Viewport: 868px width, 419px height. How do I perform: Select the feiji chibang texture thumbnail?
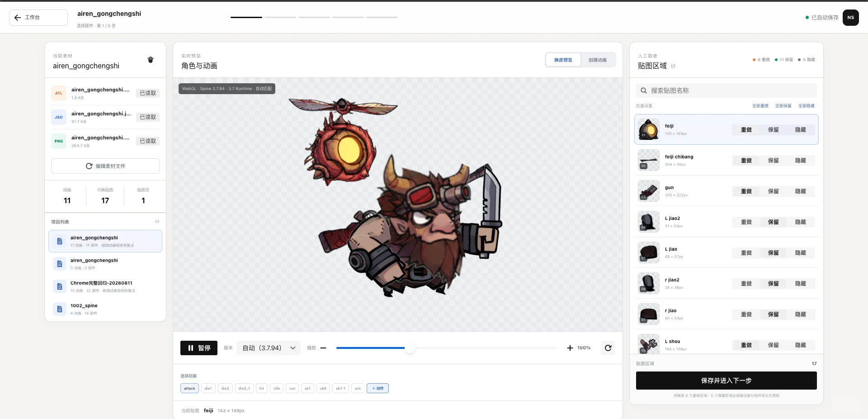click(x=649, y=160)
